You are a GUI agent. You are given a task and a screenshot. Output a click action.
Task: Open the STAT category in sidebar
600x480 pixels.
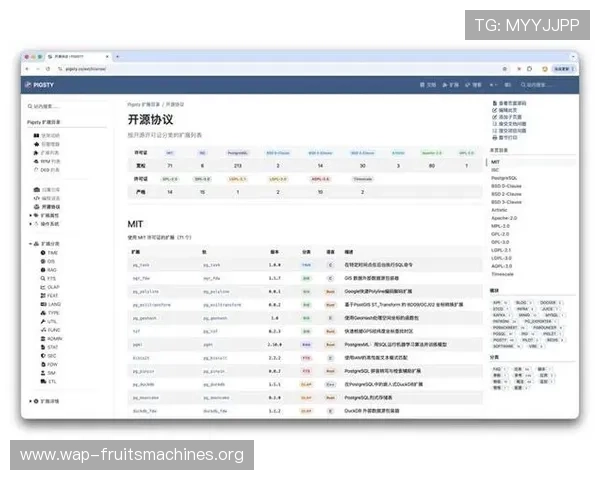tap(49, 347)
